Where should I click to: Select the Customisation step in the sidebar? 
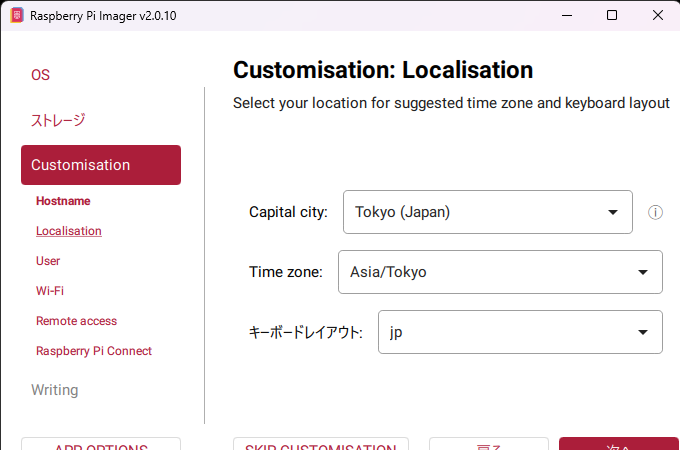pos(101,165)
